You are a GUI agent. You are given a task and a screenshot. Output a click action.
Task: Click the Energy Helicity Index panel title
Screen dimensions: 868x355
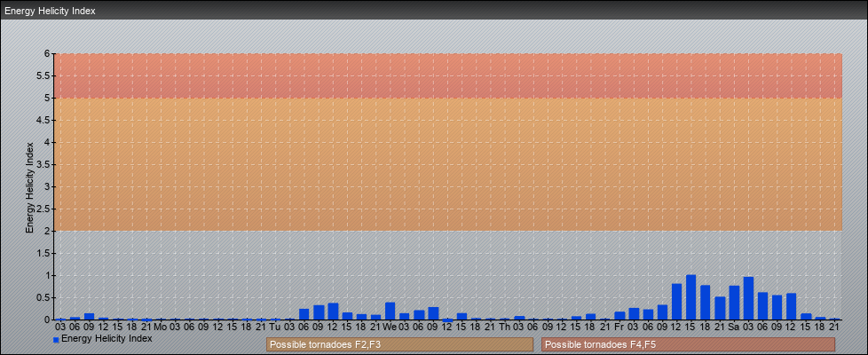pos(50,11)
